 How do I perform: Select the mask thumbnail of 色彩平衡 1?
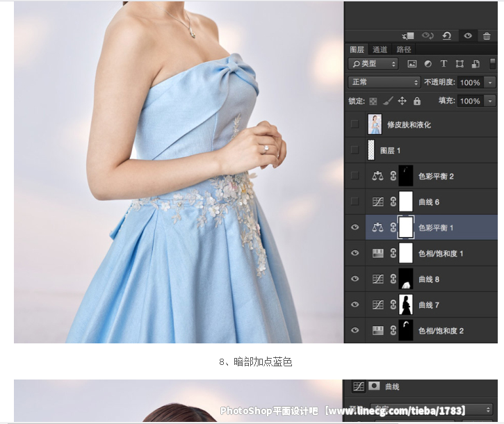coord(406,227)
